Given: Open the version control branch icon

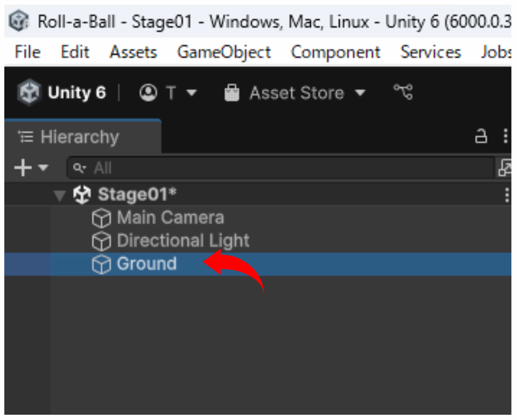Looking at the screenshot, I should tap(403, 92).
